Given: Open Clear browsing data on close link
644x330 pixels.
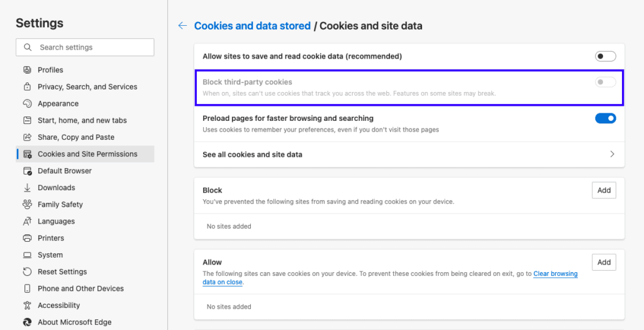Looking at the screenshot, I should (390, 278).
